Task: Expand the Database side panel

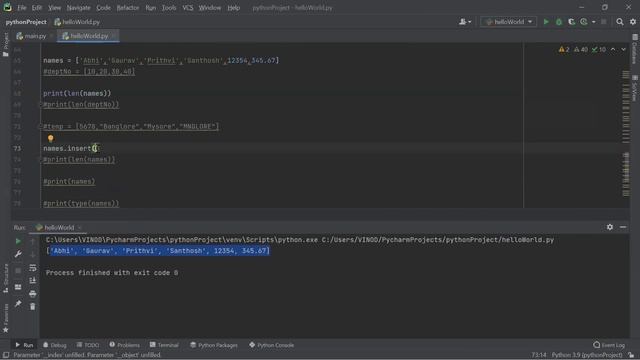Action: pyautogui.click(x=634, y=49)
